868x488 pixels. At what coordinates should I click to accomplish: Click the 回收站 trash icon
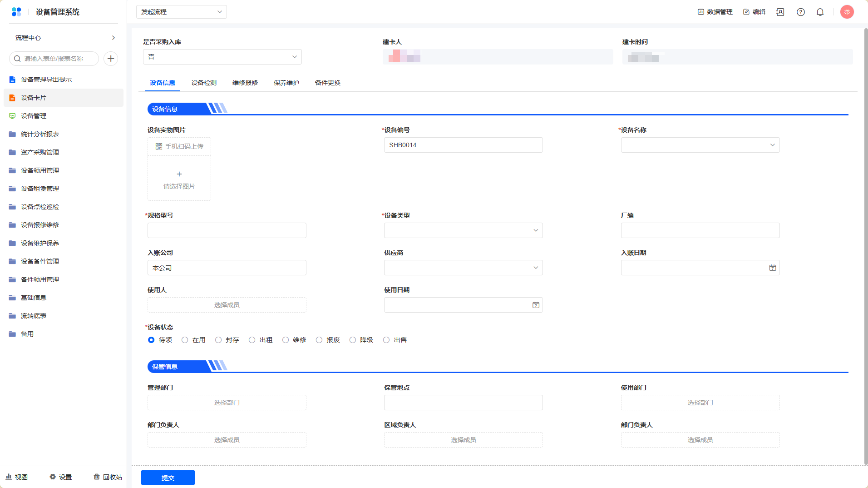(x=97, y=477)
